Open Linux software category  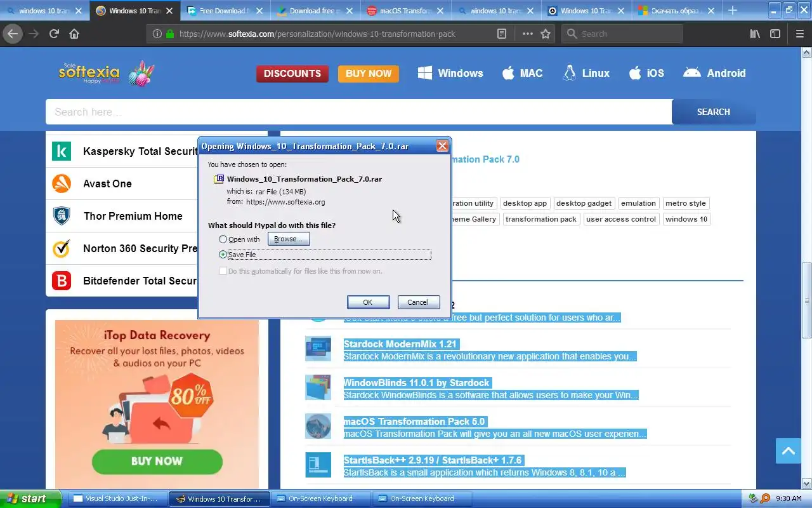587,73
